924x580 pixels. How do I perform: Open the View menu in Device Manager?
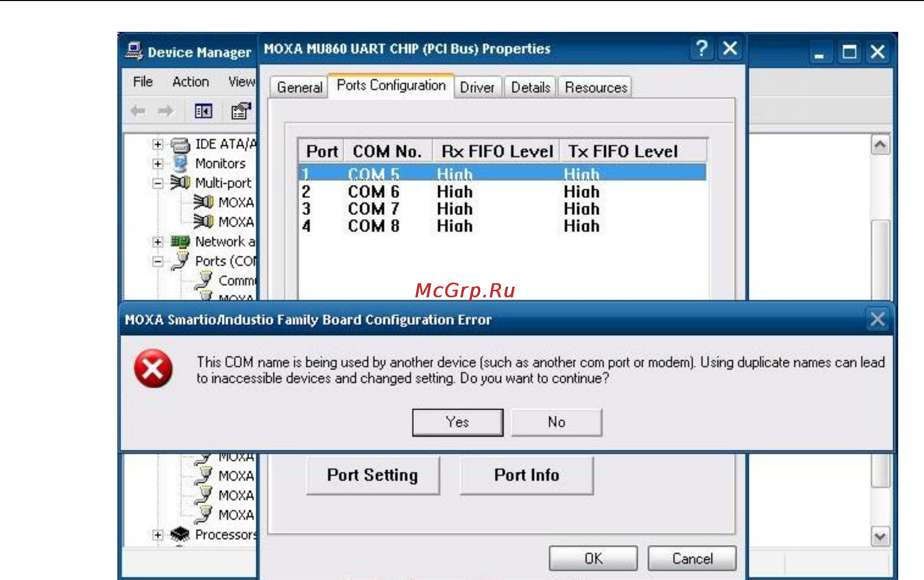[x=242, y=82]
